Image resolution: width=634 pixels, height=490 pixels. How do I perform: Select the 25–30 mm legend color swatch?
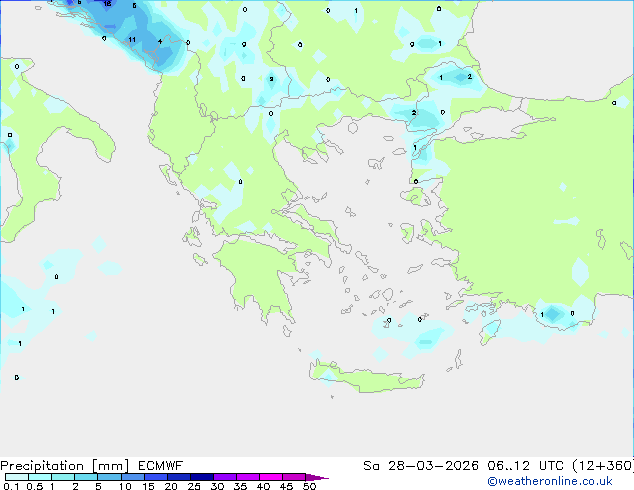[x=202, y=477]
